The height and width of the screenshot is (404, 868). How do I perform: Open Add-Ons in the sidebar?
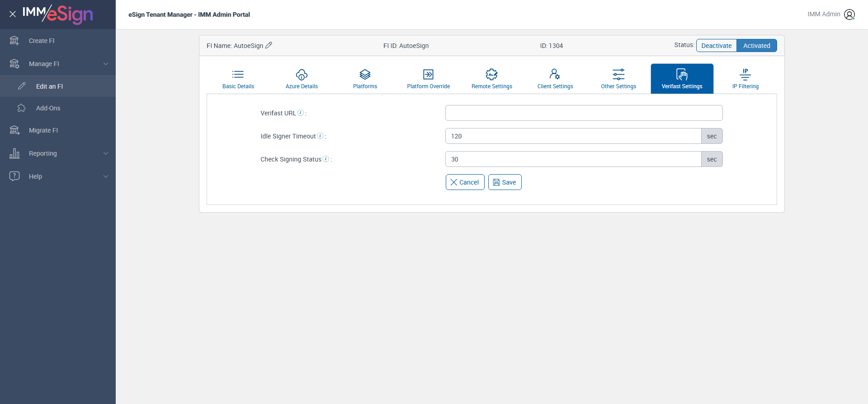pyautogui.click(x=58, y=108)
